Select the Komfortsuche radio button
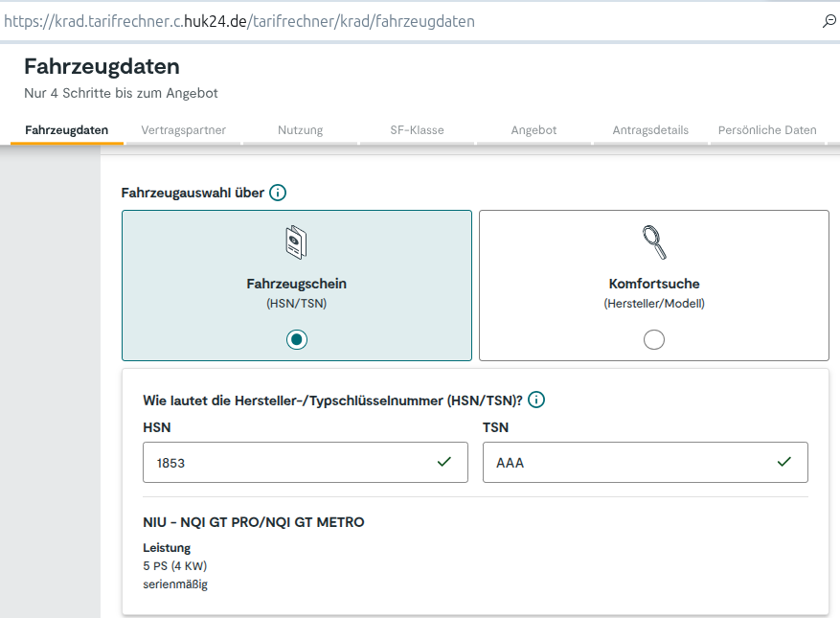This screenshot has width=840, height=618. 654,340
